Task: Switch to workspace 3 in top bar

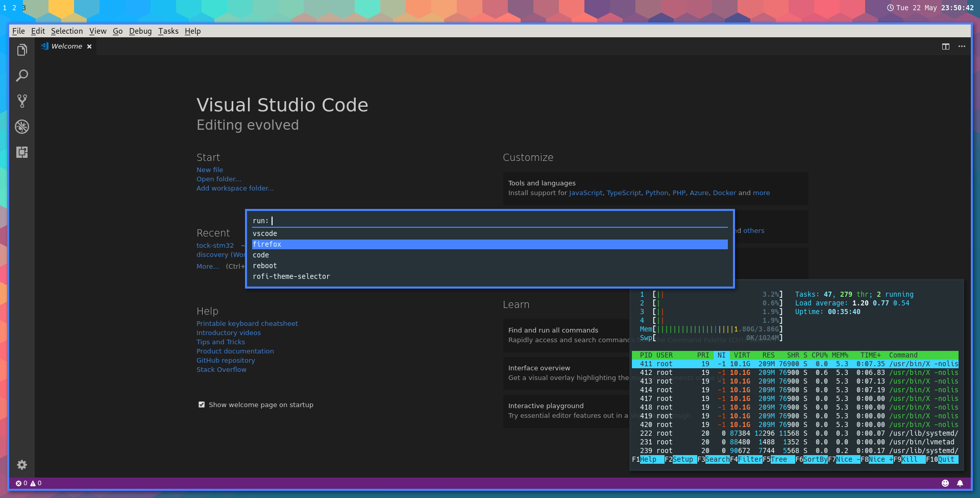Action: pyautogui.click(x=24, y=8)
